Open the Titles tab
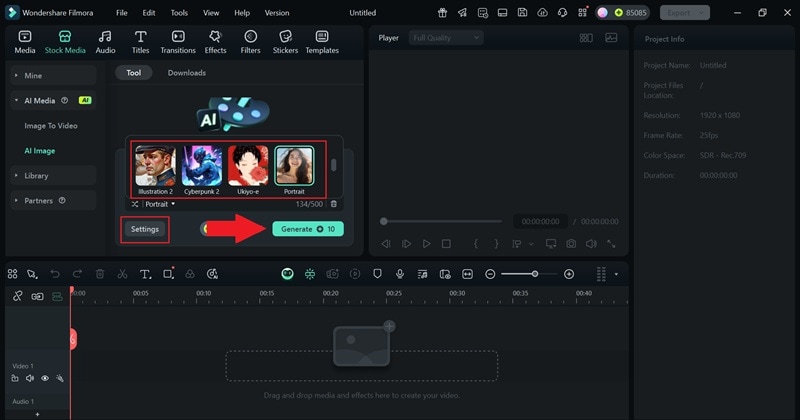 pyautogui.click(x=140, y=42)
